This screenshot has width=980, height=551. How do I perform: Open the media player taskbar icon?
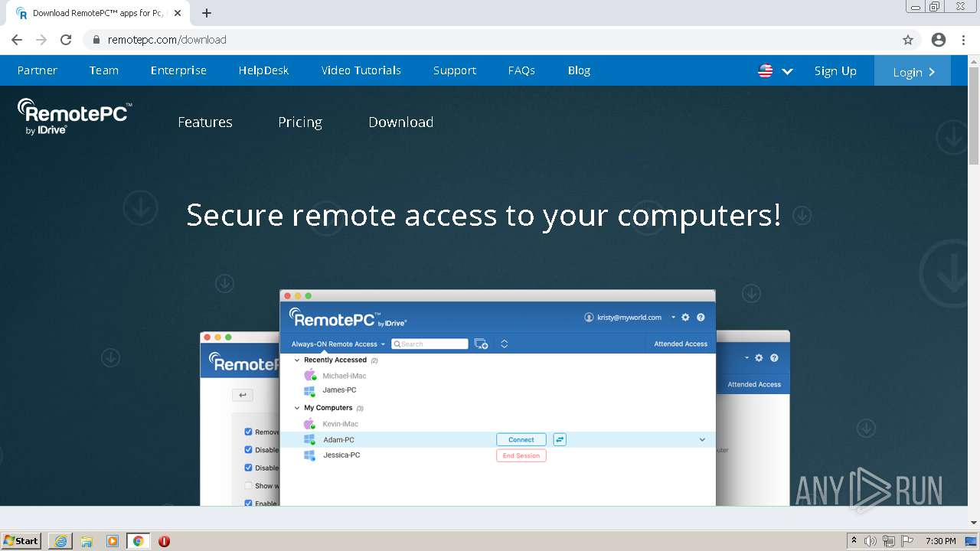113,541
